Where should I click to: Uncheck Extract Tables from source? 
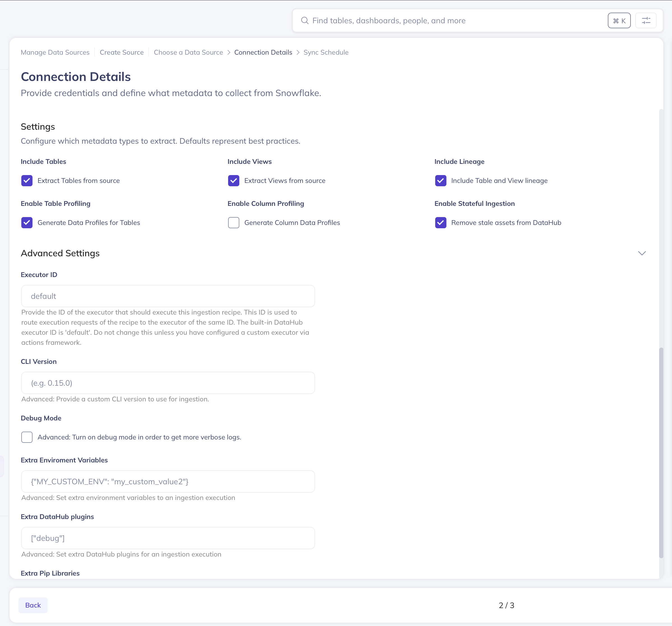pyautogui.click(x=27, y=181)
